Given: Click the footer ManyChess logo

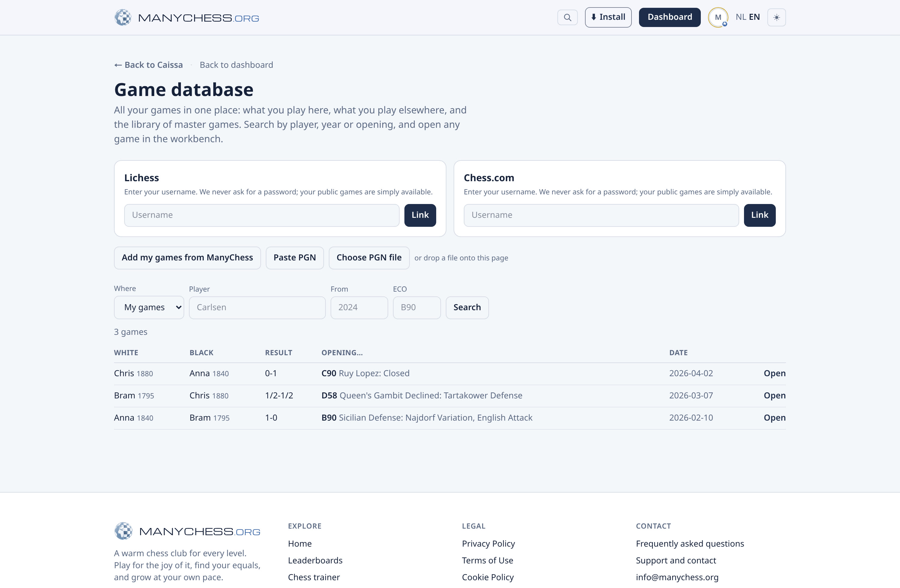Looking at the screenshot, I should coord(187,531).
